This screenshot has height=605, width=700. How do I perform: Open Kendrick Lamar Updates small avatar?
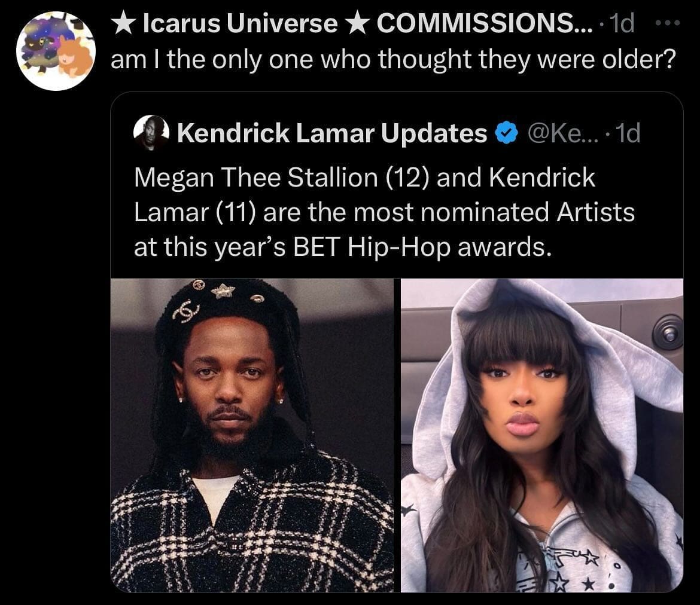pos(150,132)
